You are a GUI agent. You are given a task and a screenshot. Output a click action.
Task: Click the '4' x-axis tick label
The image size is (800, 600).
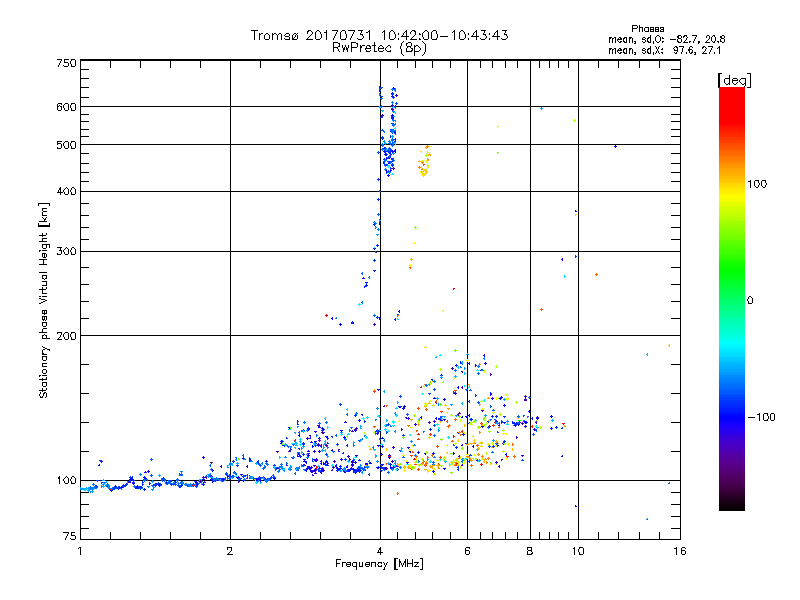pyautogui.click(x=380, y=551)
